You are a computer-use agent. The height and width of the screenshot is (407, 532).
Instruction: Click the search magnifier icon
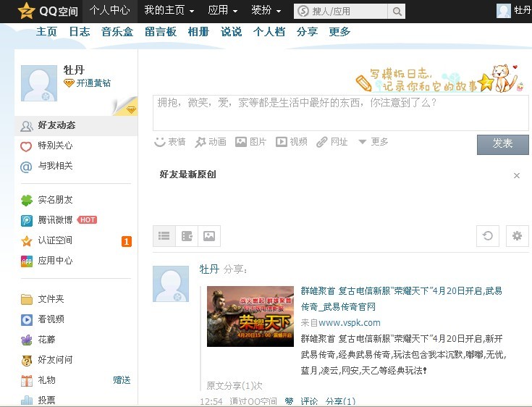pyautogui.click(x=397, y=11)
